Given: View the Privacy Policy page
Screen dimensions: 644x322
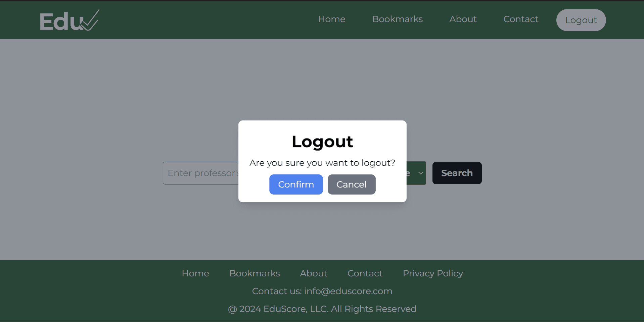Looking at the screenshot, I should click(432, 273).
